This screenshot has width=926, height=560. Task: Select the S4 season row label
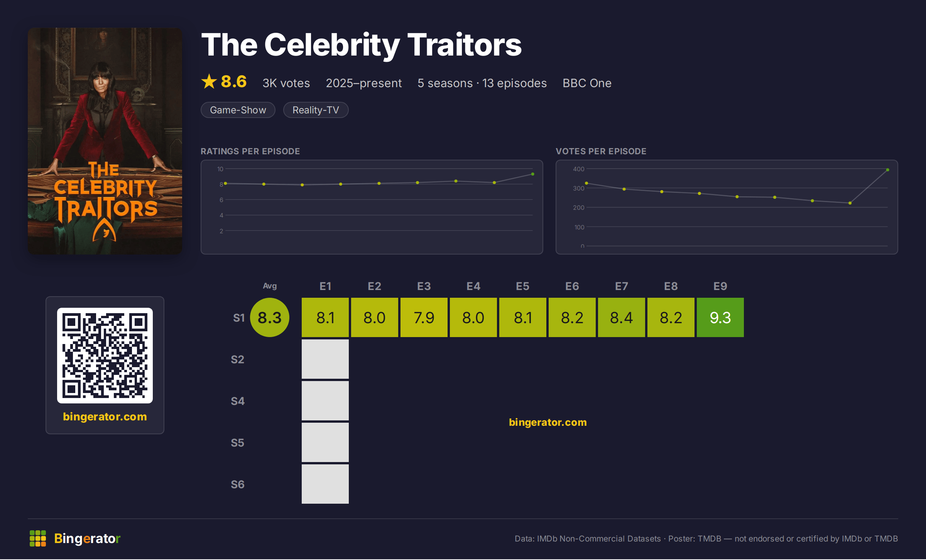238,401
